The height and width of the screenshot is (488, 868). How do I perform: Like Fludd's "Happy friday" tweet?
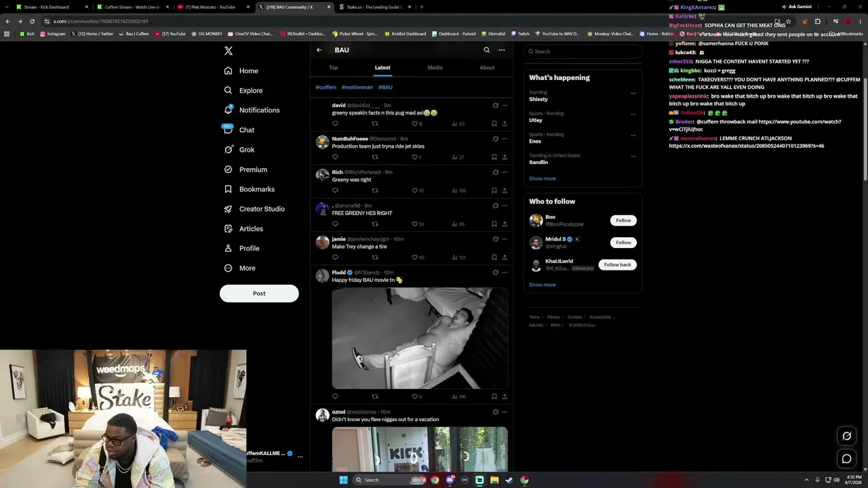click(417, 396)
